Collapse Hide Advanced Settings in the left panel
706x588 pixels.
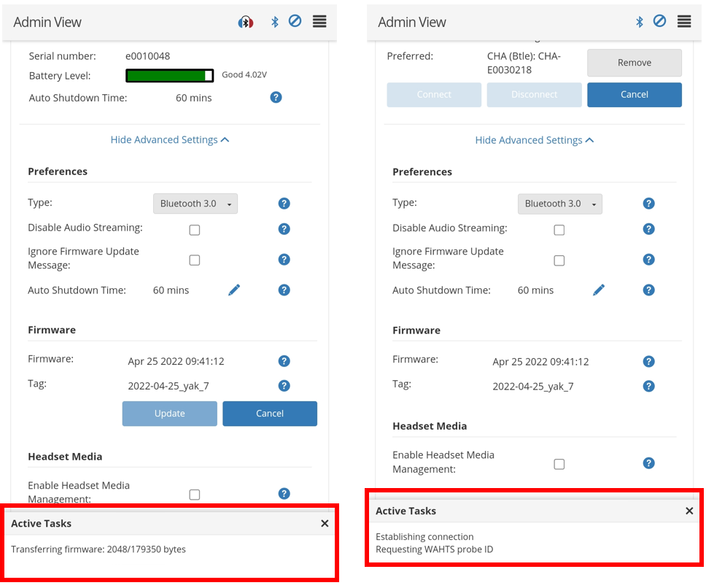[x=170, y=139]
